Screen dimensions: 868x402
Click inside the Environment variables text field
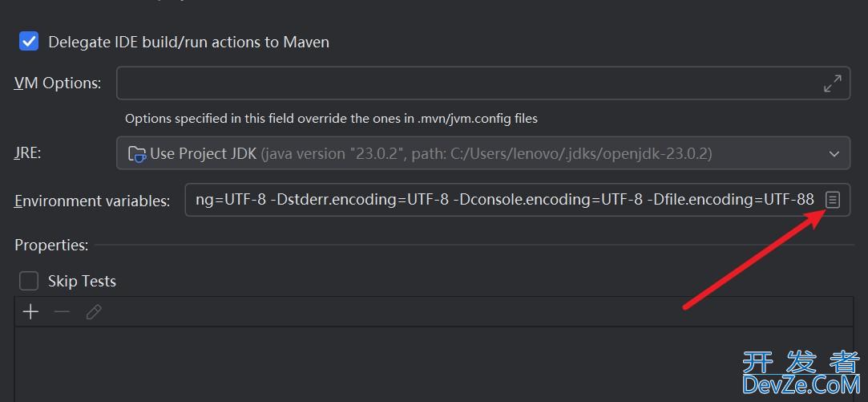pyautogui.click(x=497, y=200)
